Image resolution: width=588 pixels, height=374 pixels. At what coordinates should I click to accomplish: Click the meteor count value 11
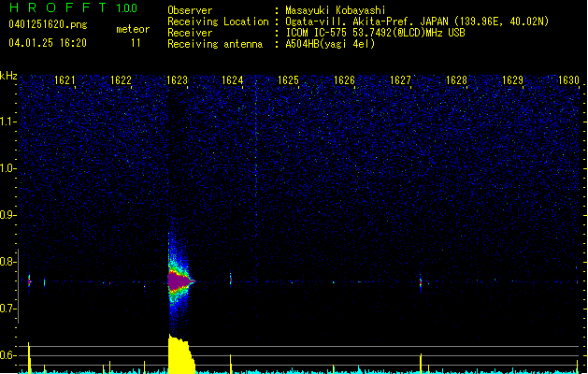(x=136, y=43)
